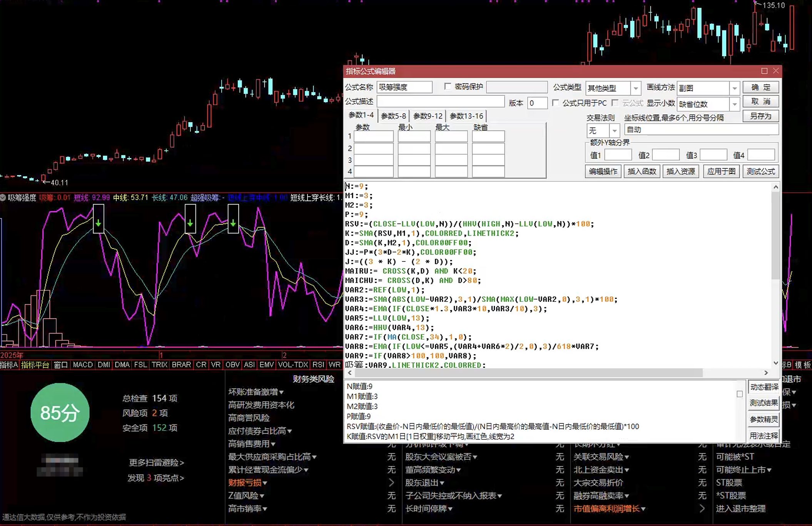Viewport: 812px width, 526px height.
Task: Focus the 值1 Y-axis boundary field
Action: coord(618,155)
